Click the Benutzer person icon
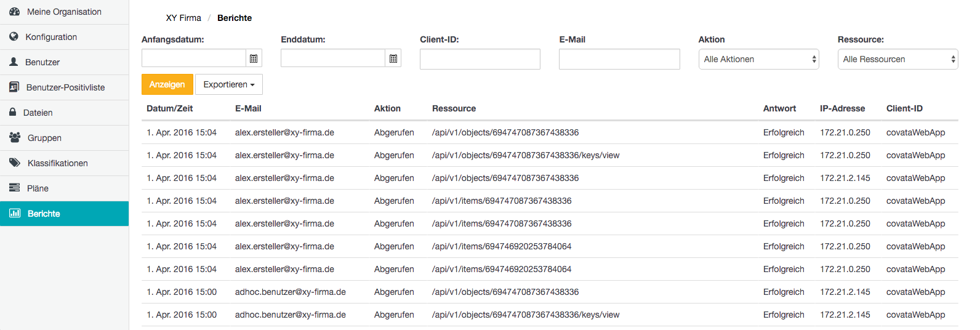This screenshot has height=330, width=980. coord(14,62)
